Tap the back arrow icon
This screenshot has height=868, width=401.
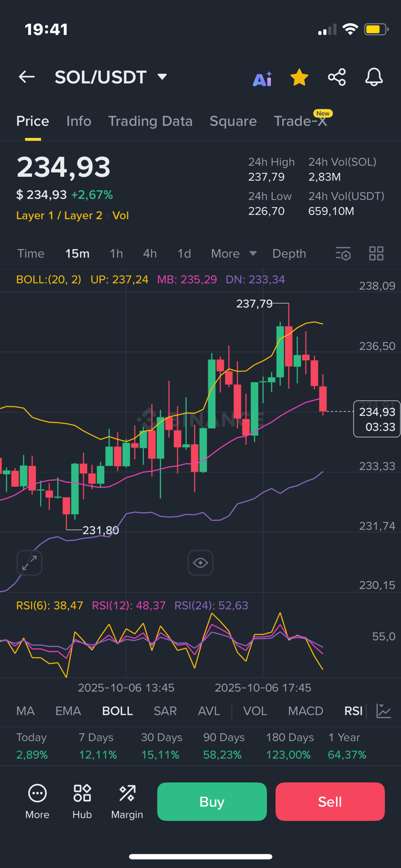point(27,77)
